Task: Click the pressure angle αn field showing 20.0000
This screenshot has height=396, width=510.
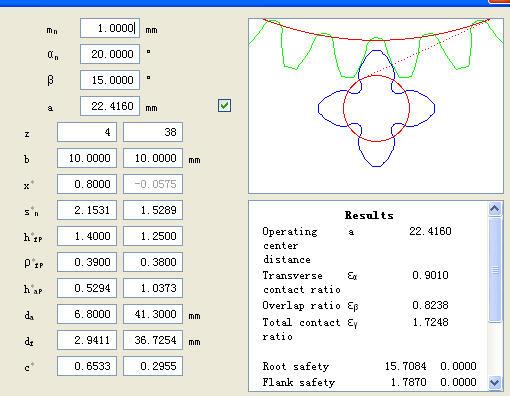Action: (x=110, y=54)
